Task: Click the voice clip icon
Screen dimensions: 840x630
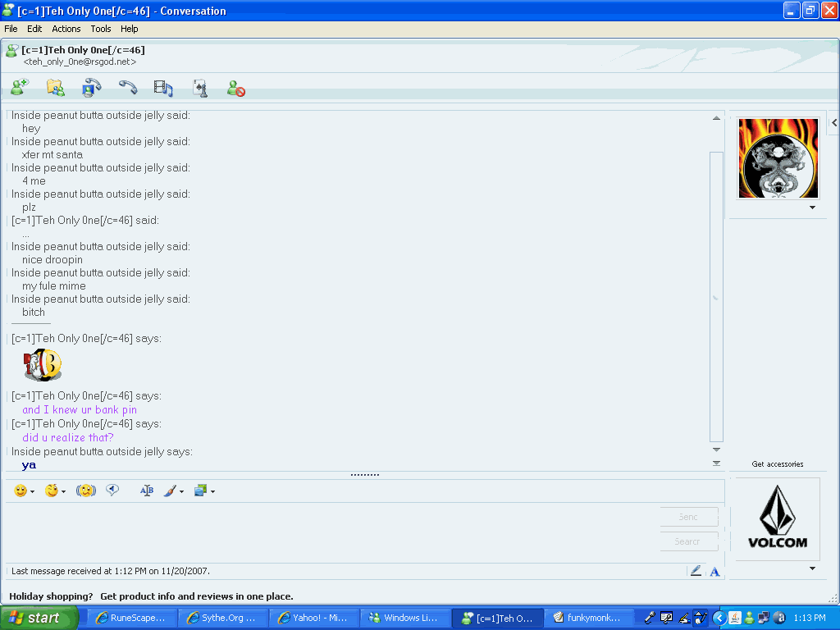Action: 112,491
